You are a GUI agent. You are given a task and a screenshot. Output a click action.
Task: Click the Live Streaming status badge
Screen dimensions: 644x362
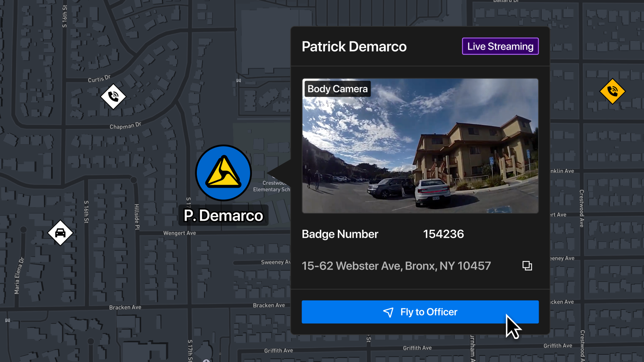click(x=500, y=46)
